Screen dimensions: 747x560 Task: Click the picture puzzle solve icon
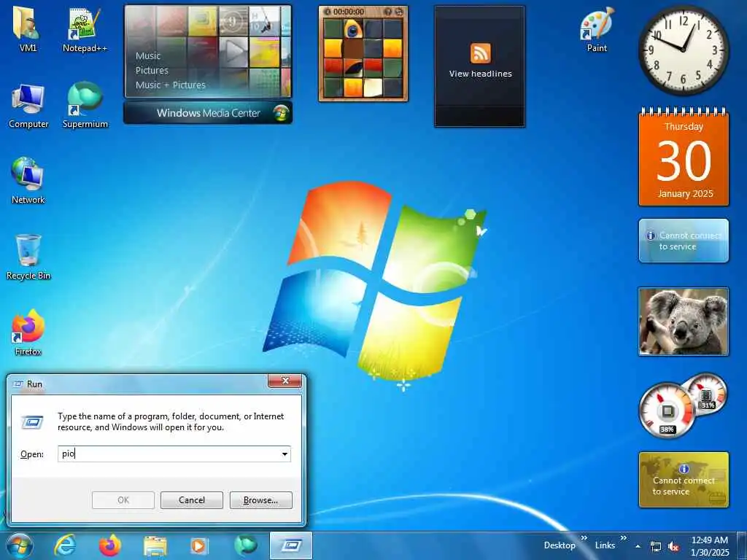399,12
